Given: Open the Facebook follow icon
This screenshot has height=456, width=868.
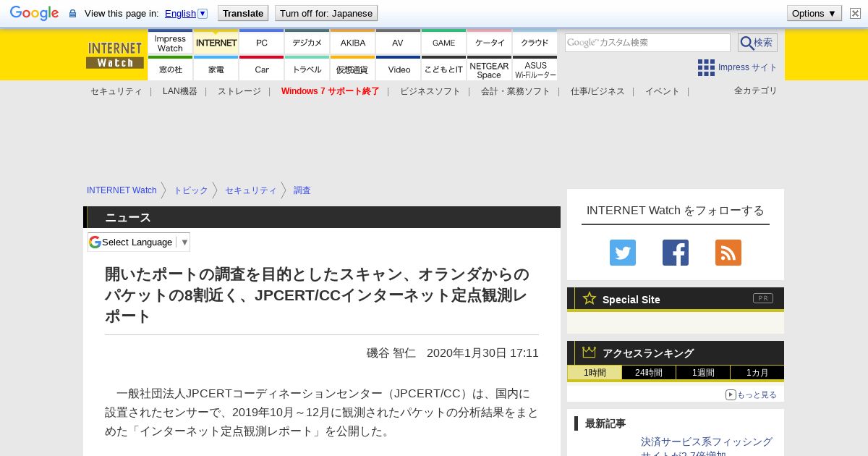Looking at the screenshot, I should coord(676,253).
